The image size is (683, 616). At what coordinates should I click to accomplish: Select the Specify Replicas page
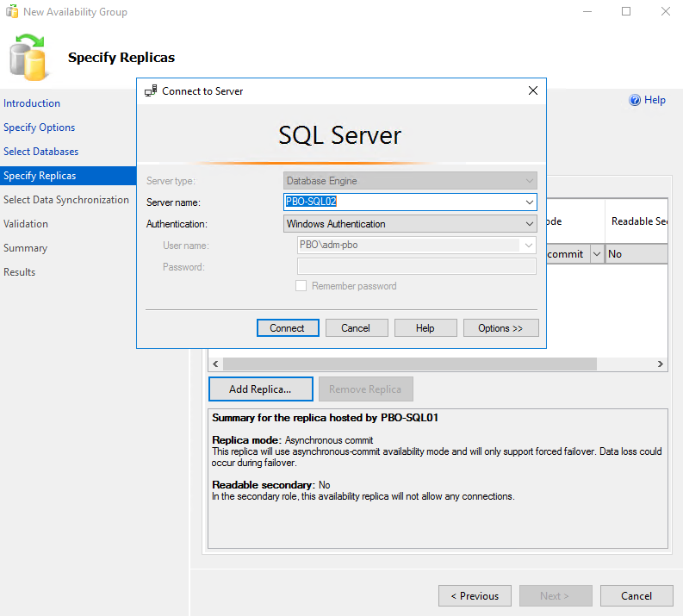(68, 176)
